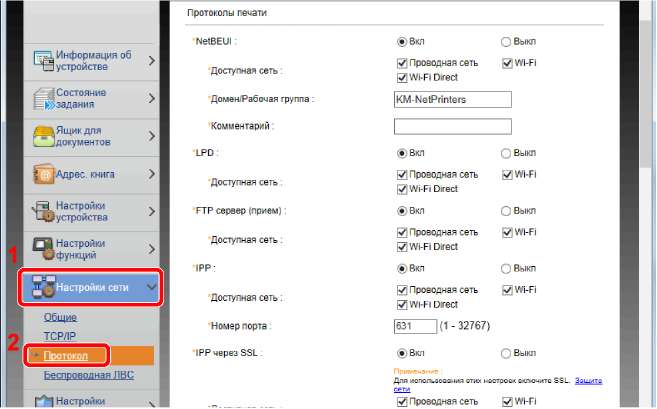The image size is (657, 409).
Task: Select the Протокол menu entry
Action: point(67,356)
